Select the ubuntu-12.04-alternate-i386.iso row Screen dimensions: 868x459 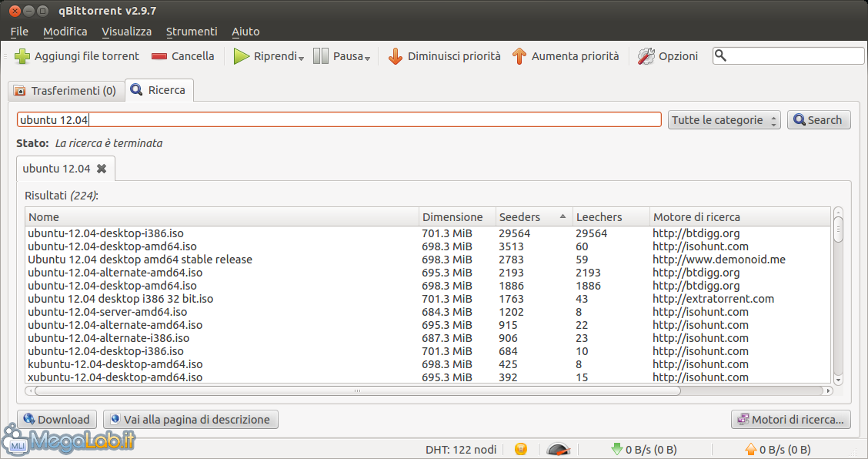coord(428,338)
